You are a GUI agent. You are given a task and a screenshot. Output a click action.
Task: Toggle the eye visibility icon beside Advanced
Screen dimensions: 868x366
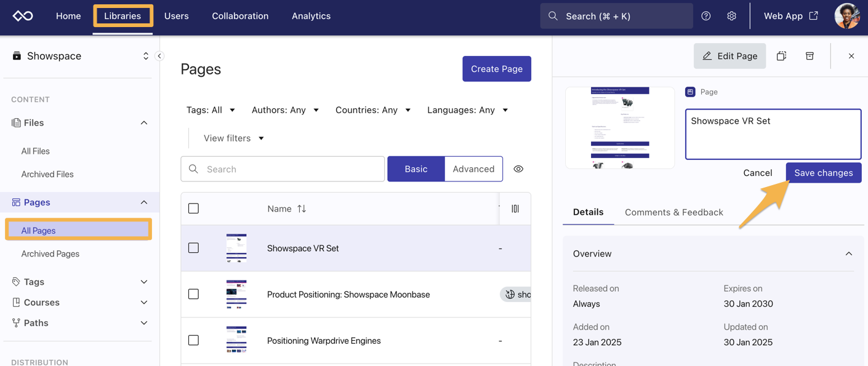(x=518, y=169)
